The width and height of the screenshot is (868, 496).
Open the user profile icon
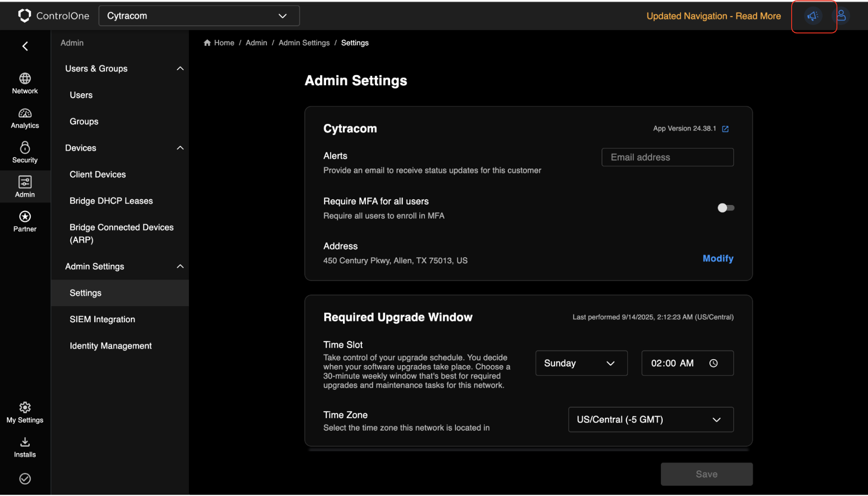pos(841,16)
